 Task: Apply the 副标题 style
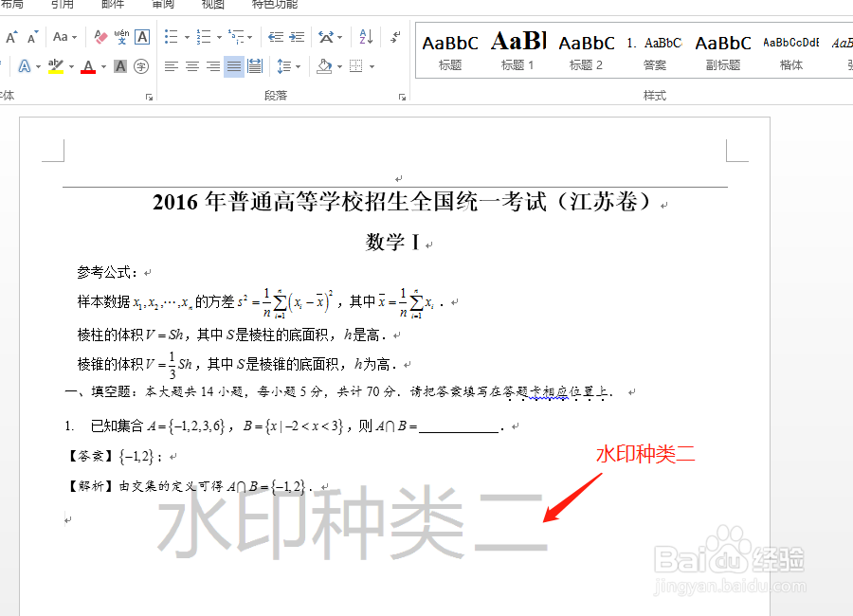pyautogui.click(x=722, y=49)
